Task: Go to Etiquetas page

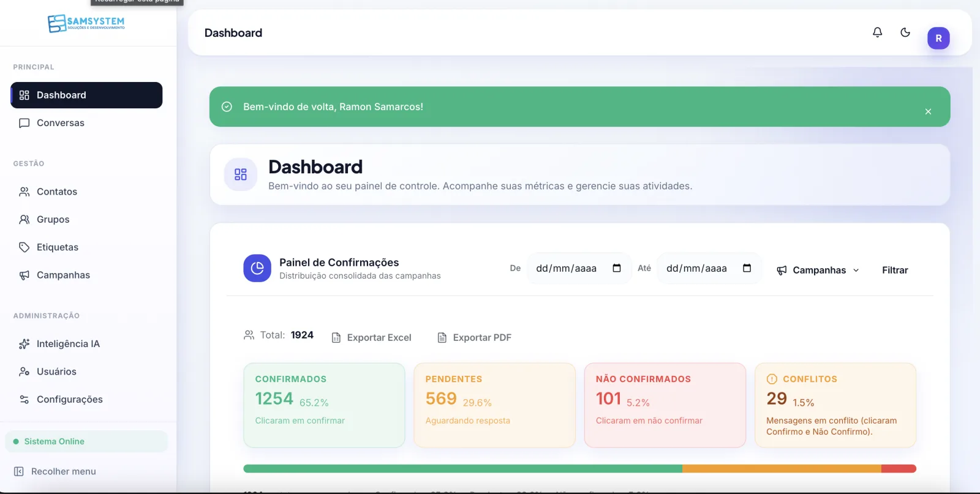Action: 86,247
